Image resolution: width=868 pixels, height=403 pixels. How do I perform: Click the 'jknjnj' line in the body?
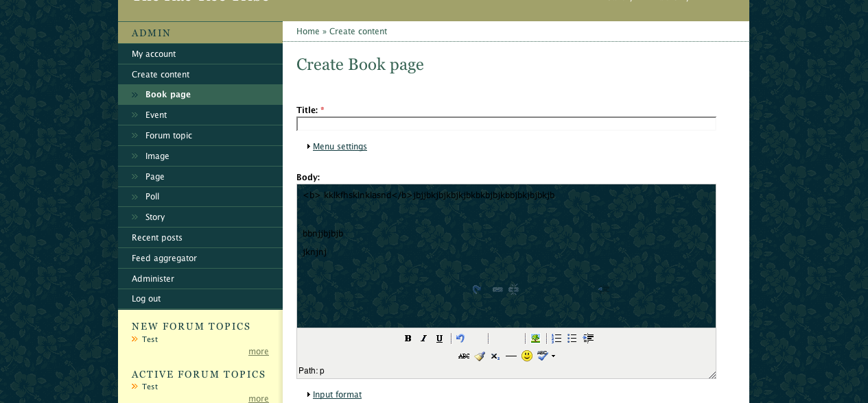pos(315,252)
